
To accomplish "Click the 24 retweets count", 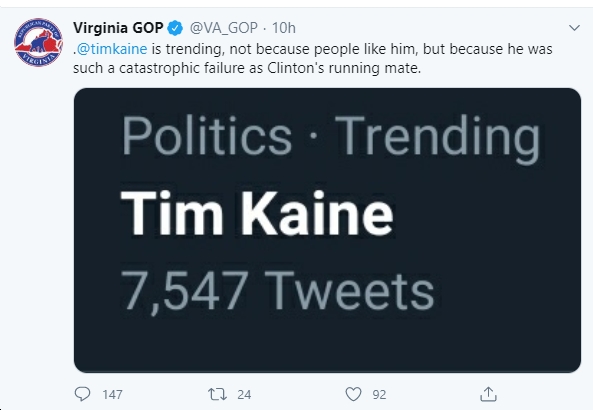I will click(x=244, y=394).
